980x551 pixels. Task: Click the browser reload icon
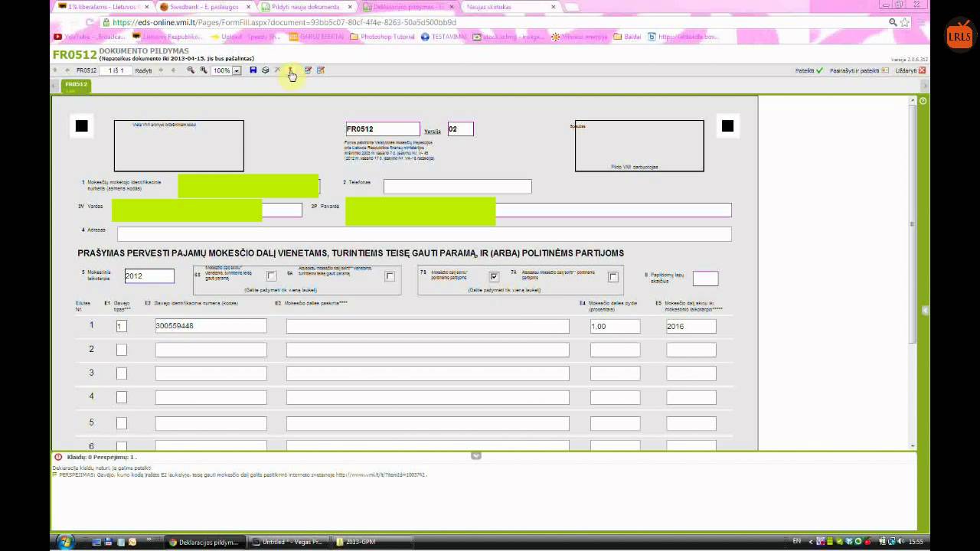(90, 23)
